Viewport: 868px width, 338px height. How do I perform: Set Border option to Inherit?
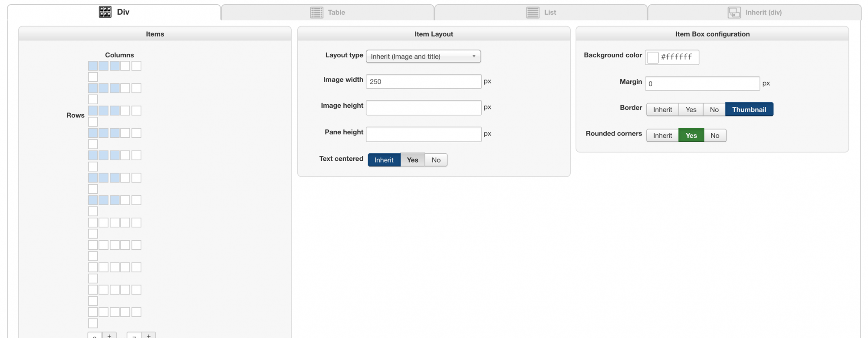(x=662, y=109)
